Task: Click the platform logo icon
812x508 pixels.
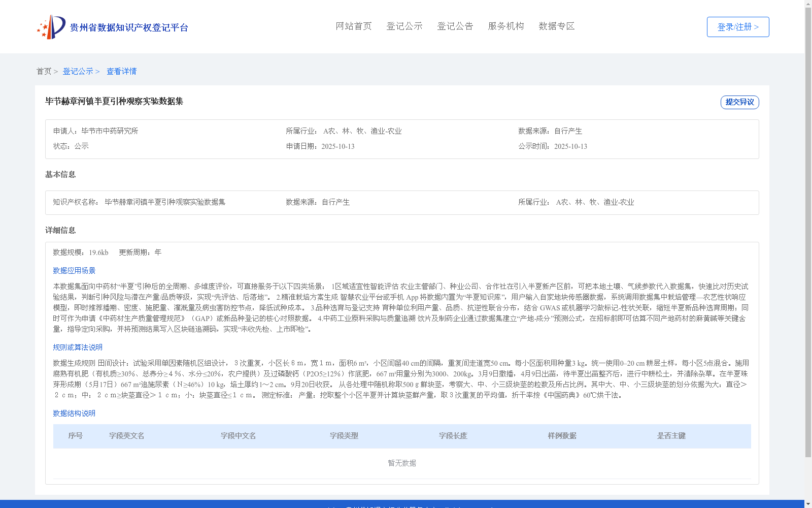Action: click(x=48, y=26)
